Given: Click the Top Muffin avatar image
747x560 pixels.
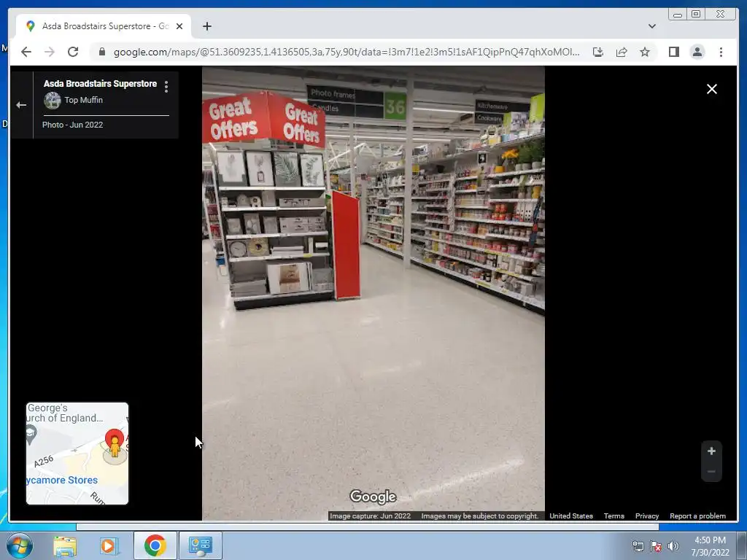Looking at the screenshot, I should [x=53, y=101].
